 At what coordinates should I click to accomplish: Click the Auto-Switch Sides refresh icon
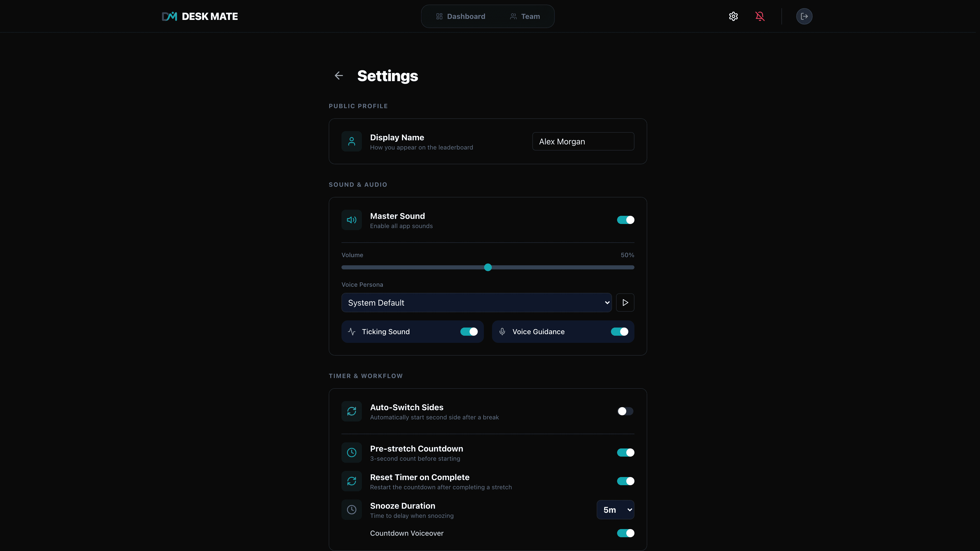tap(351, 411)
